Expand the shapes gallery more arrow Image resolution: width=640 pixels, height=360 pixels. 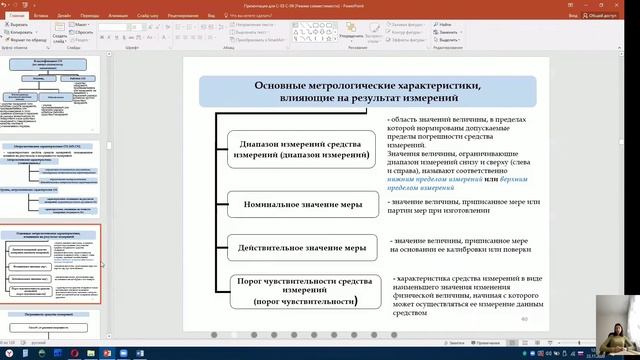335,39
